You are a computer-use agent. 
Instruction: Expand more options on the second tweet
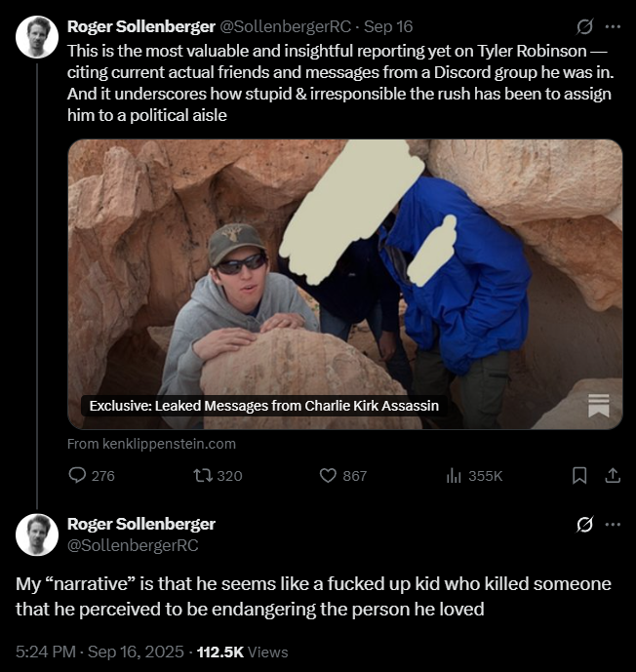tap(613, 524)
